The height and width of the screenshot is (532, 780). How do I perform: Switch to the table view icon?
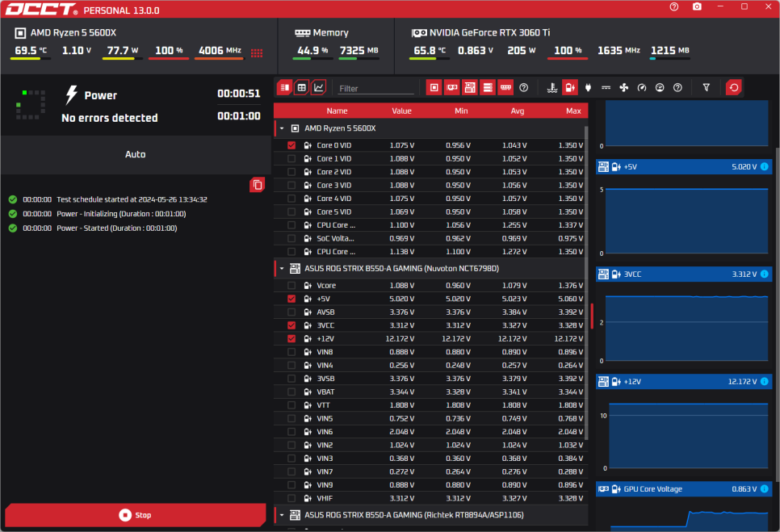coord(302,87)
